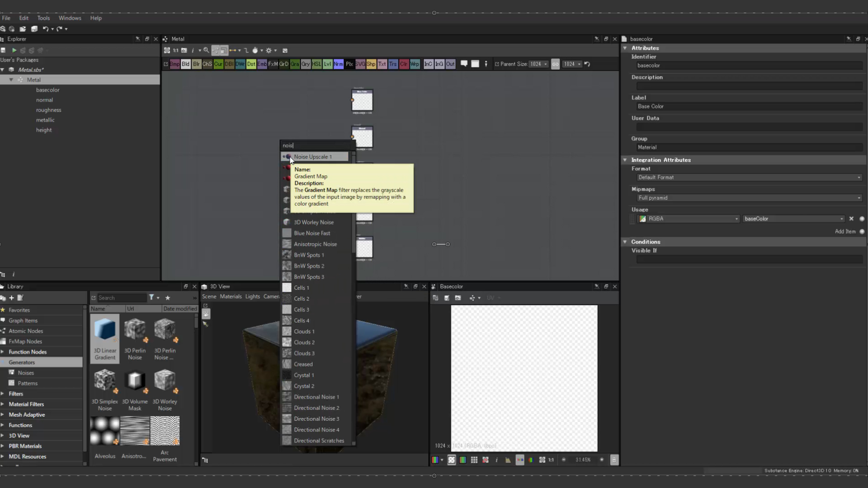
Task: Open histogram in Basecolor 2D view
Action: pos(508,460)
